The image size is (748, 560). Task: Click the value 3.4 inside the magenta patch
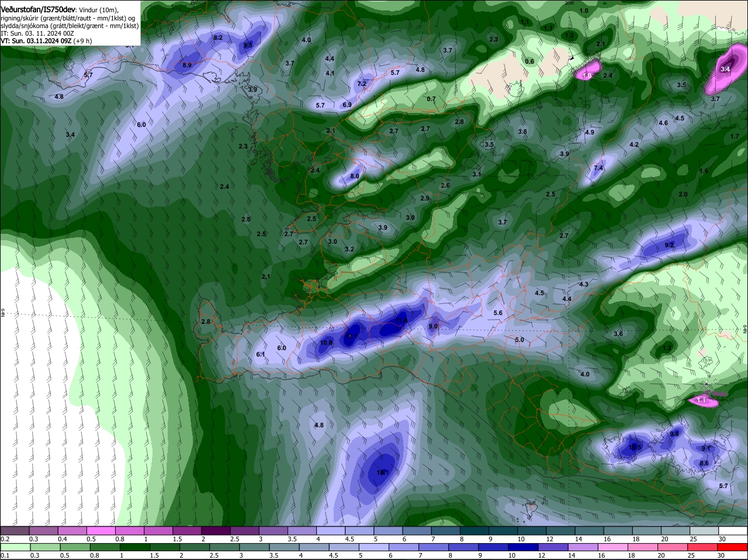point(725,69)
